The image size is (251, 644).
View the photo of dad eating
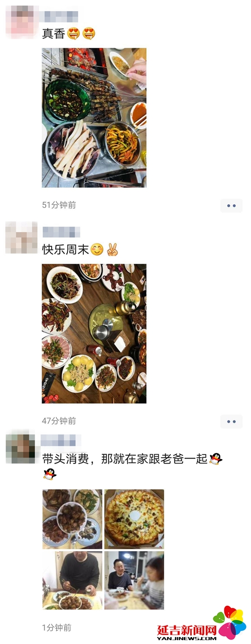[x=72, y=580]
